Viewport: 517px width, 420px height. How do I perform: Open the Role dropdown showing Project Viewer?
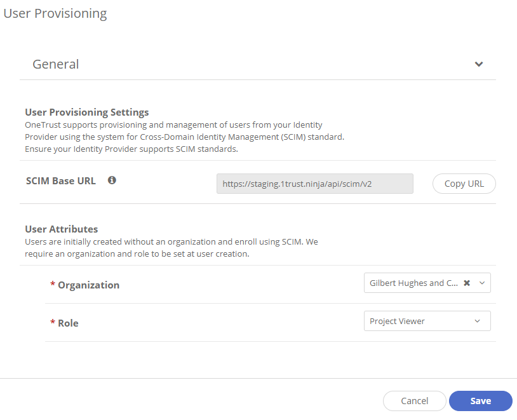tap(427, 321)
